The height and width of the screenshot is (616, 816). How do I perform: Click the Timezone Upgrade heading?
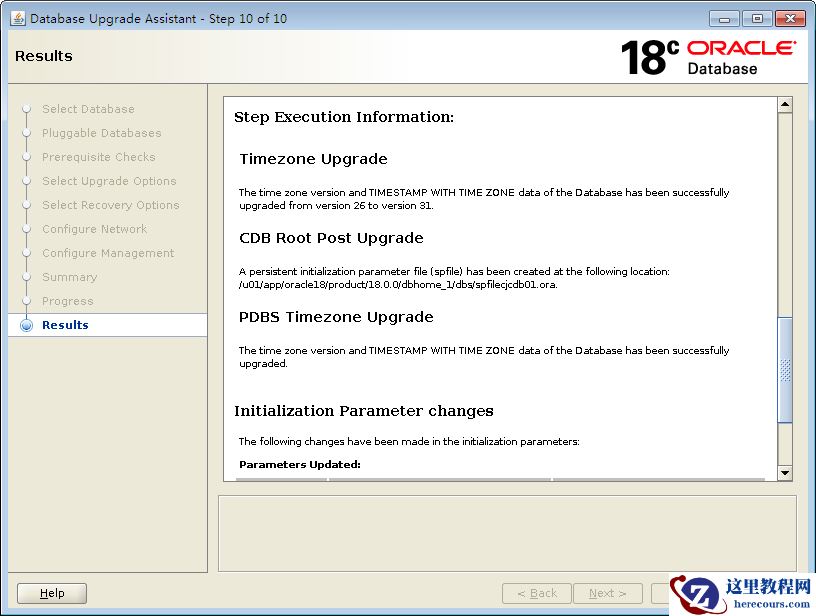pos(313,159)
